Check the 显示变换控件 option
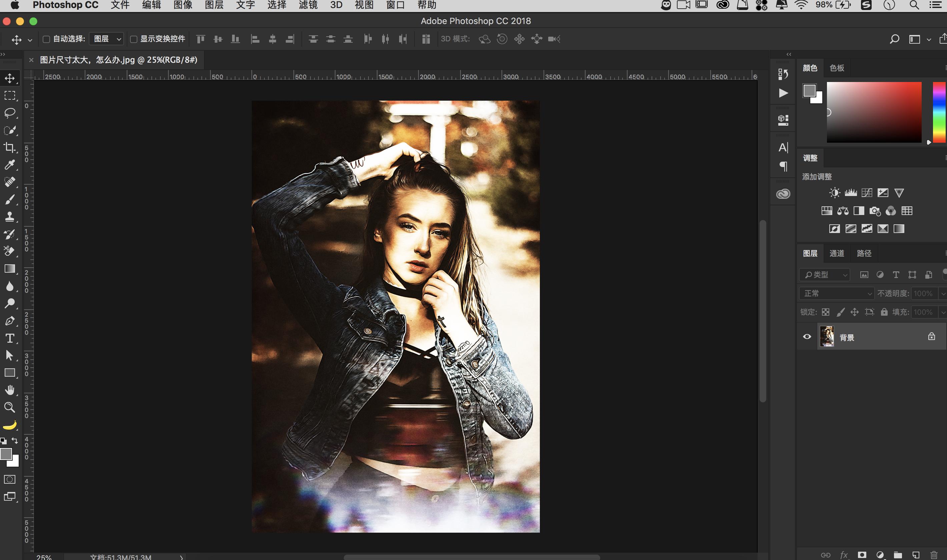 pyautogui.click(x=134, y=39)
